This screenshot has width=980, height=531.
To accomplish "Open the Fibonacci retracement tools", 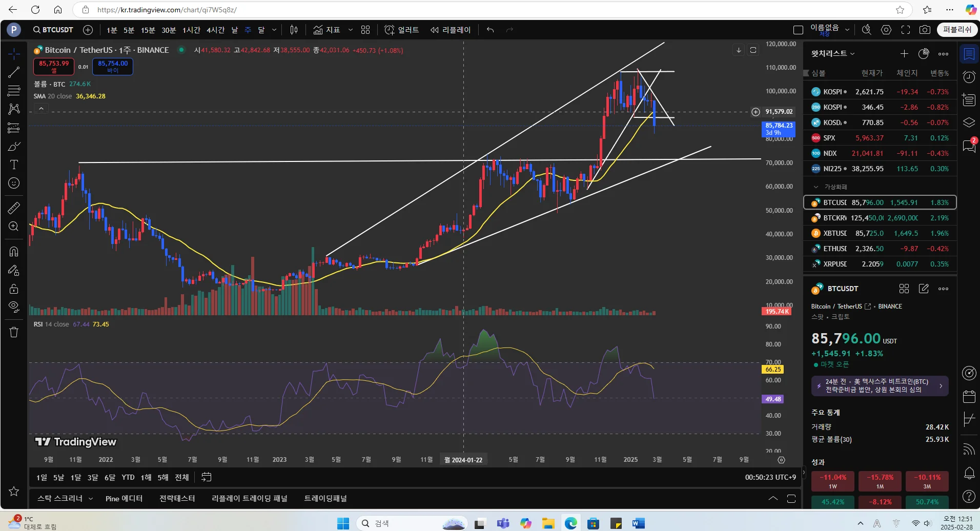I will pyautogui.click(x=14, y=91).
